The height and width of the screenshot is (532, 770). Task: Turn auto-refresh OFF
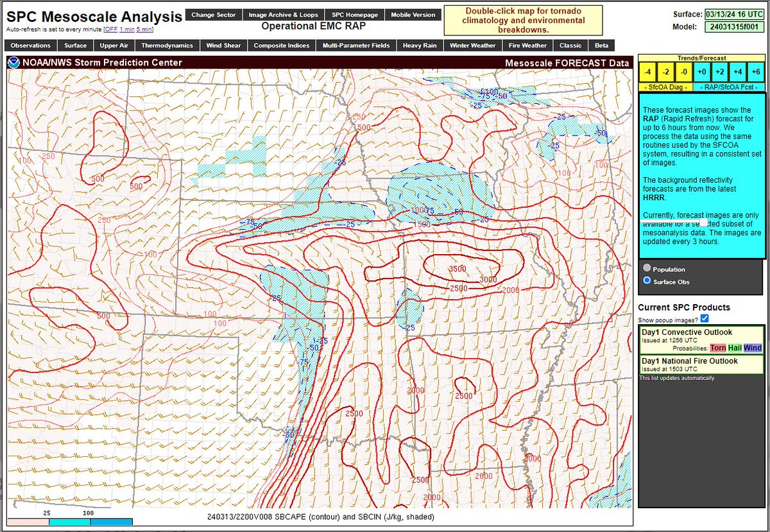(111, 30)
